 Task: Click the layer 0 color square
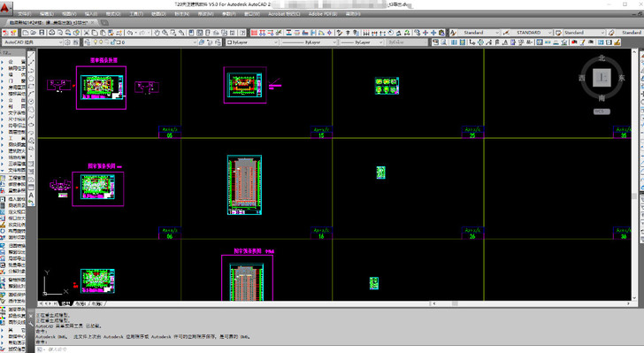click(119, 42)
